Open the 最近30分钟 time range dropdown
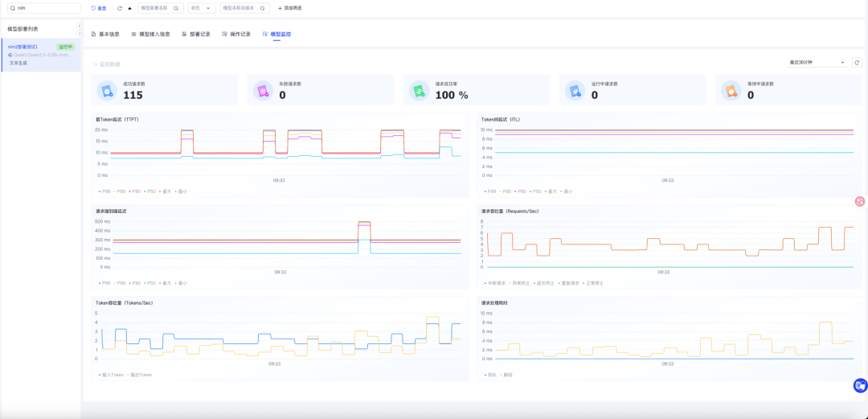 click(817, 63)
